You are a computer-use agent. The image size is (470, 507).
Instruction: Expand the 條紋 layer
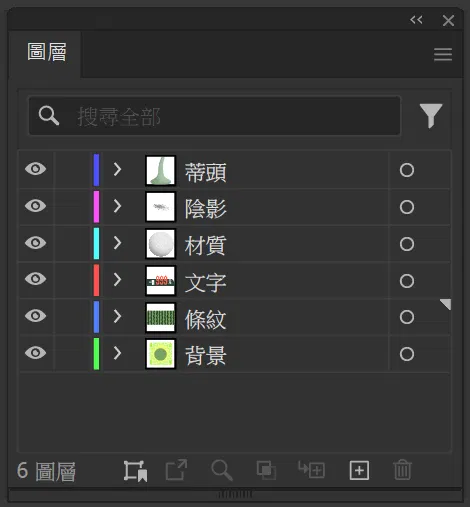tap(117, 316)
